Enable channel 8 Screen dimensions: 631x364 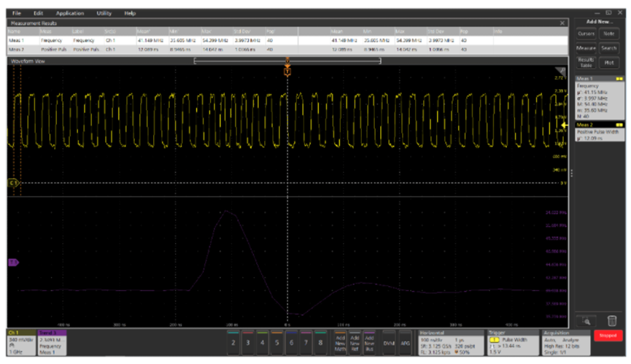click(x=320, y=341)
